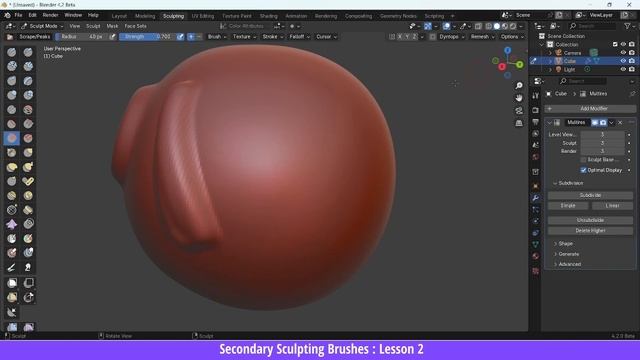Image resolution: width=640 pixels, height=360 pixels.
Task: Switch to the Shading workspace tab
Action: [x=269, y=16]
